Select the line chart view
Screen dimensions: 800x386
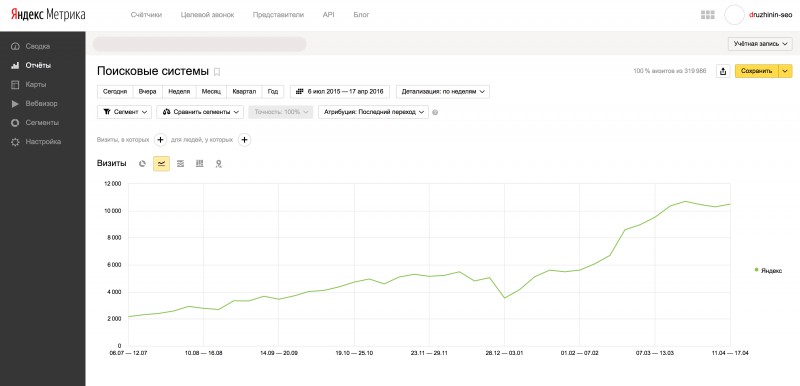click(x=161, y=164)
